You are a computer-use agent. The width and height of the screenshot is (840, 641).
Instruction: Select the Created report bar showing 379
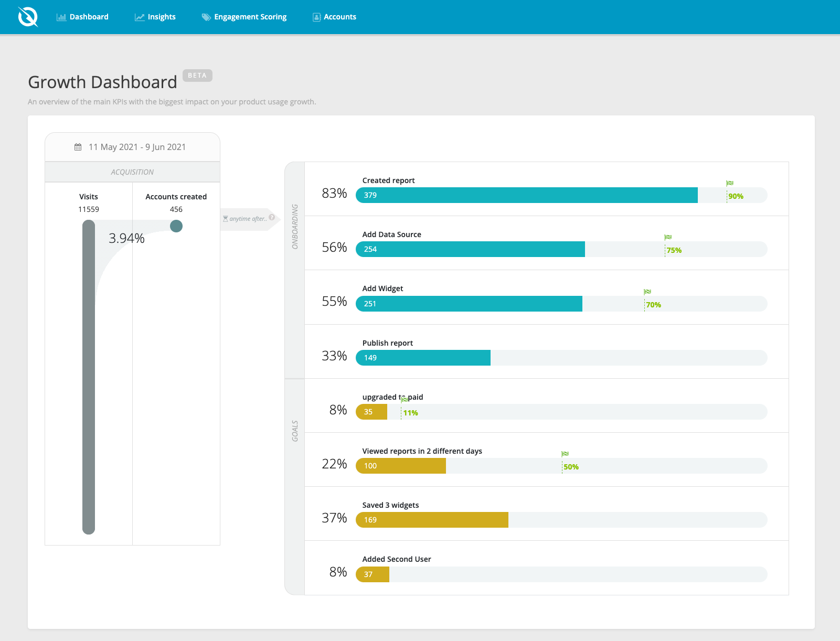(527, 195)
